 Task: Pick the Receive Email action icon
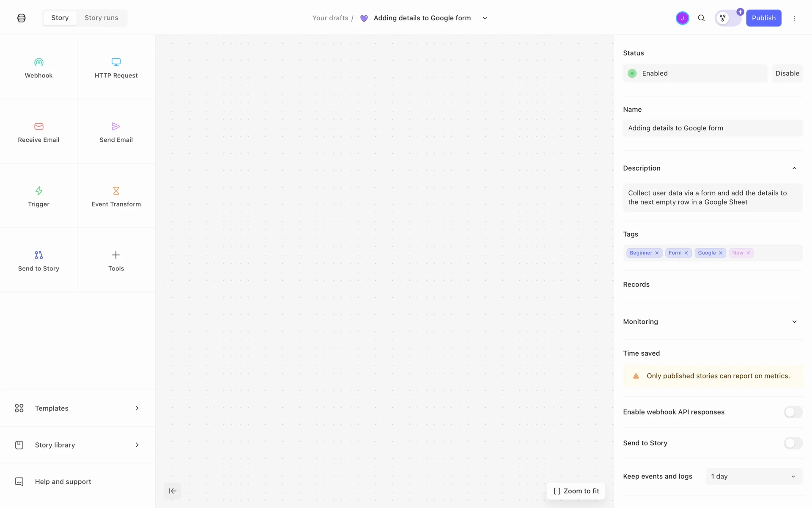click(x=38, y=127)
